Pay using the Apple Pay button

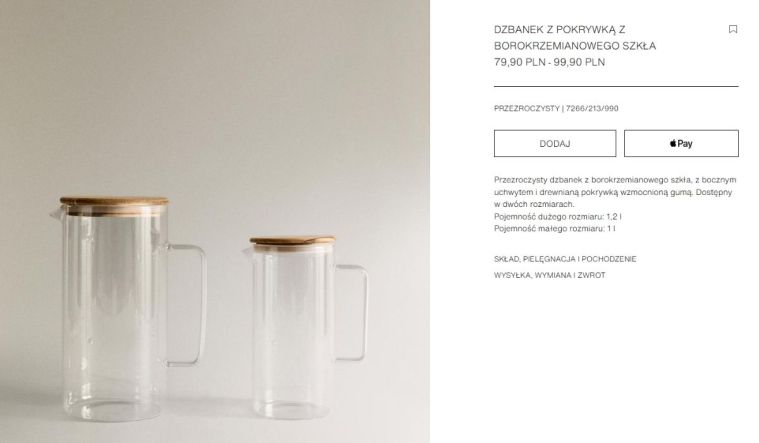(681, 143)
